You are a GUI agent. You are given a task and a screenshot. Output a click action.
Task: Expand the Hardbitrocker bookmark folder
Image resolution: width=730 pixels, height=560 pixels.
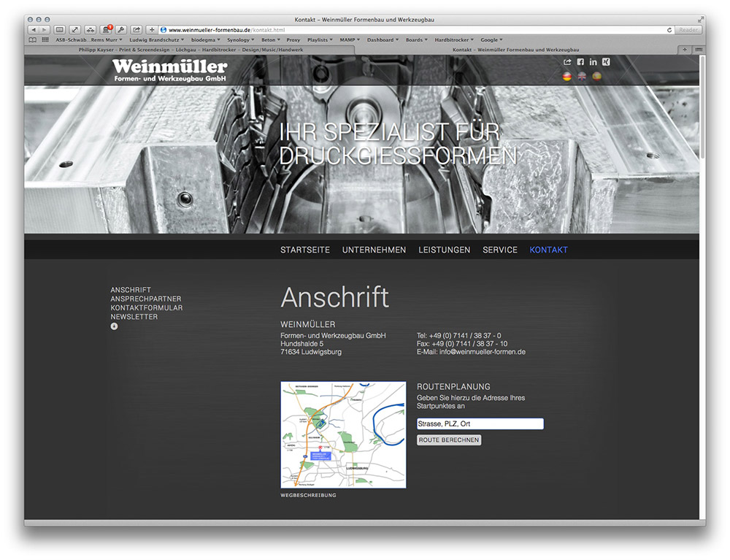pos(454,40)
